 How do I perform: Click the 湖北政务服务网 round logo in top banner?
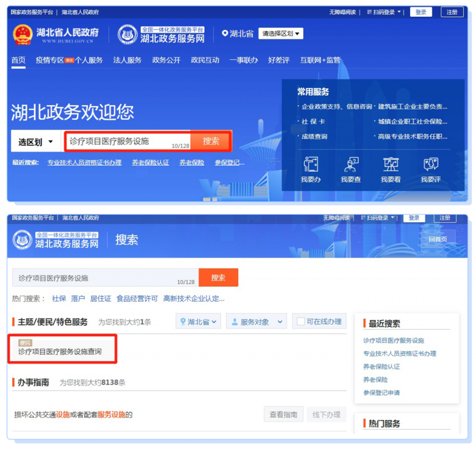pos(127,35)
